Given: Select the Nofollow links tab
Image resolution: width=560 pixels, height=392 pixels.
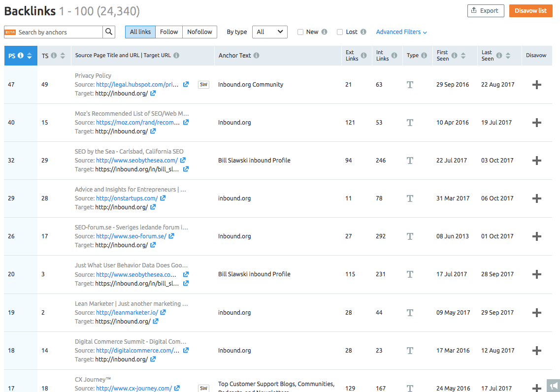Looking at the screenshot, I should tap(199, 32).
